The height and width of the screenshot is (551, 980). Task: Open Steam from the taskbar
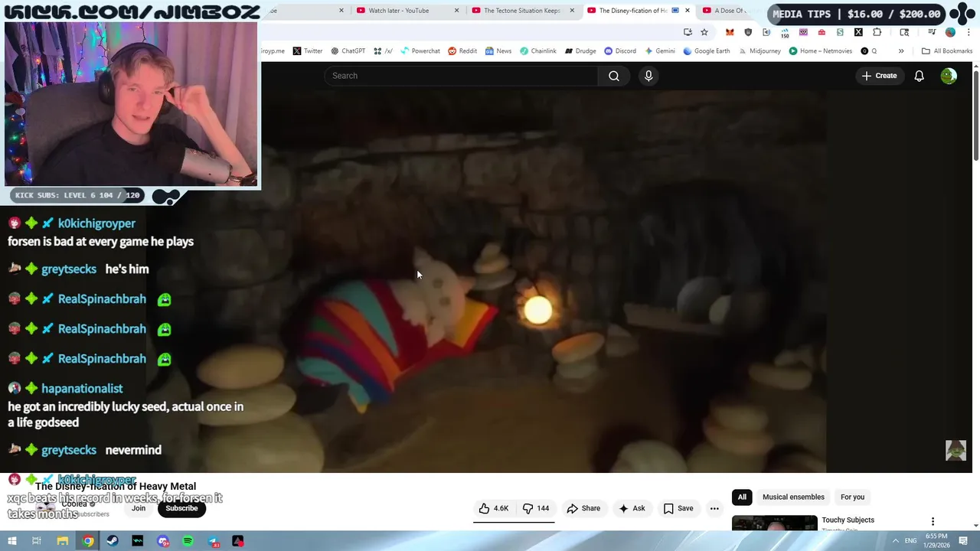[x=113, y=541]
